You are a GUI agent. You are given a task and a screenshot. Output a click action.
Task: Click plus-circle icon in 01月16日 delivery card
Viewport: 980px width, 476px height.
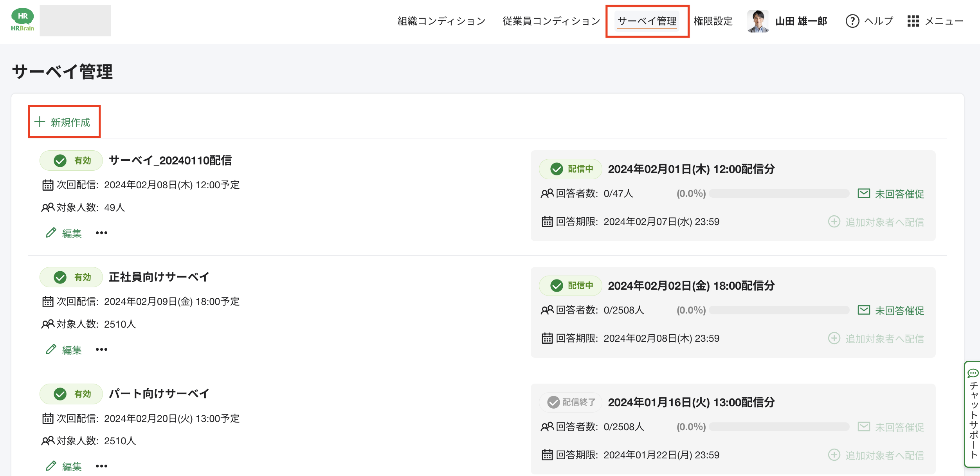click(834, 455)
